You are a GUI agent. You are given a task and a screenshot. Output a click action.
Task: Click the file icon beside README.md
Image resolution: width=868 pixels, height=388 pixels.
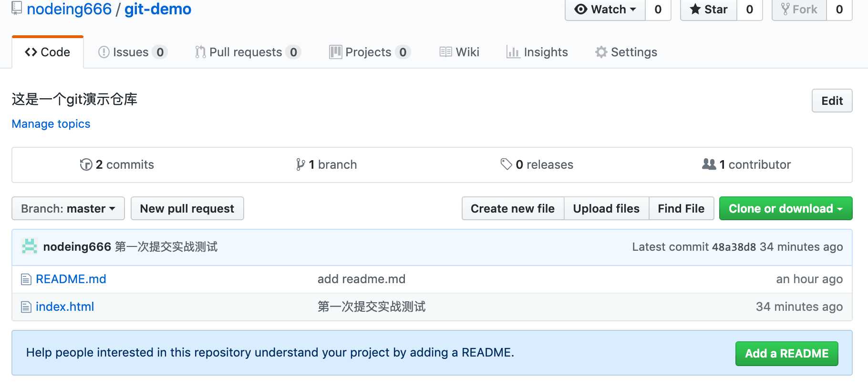tap(26, 279)
